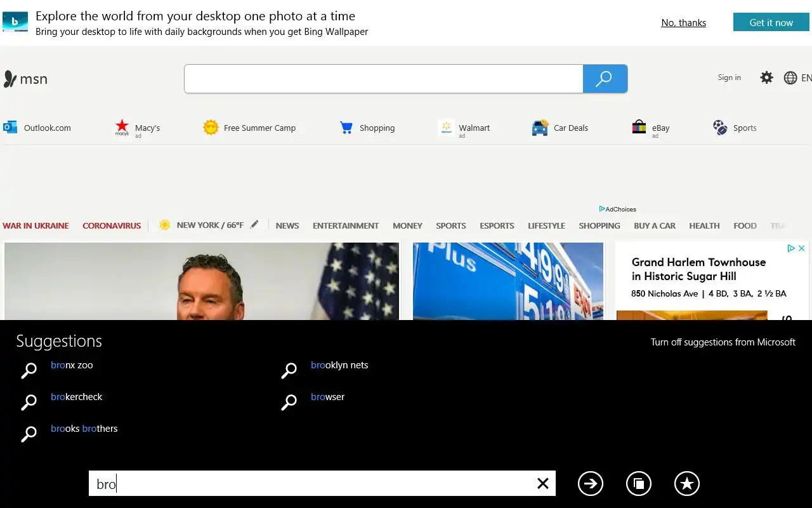Select the brooks brothers suggestion
This screenshot has height=508, width=812.
84,429
